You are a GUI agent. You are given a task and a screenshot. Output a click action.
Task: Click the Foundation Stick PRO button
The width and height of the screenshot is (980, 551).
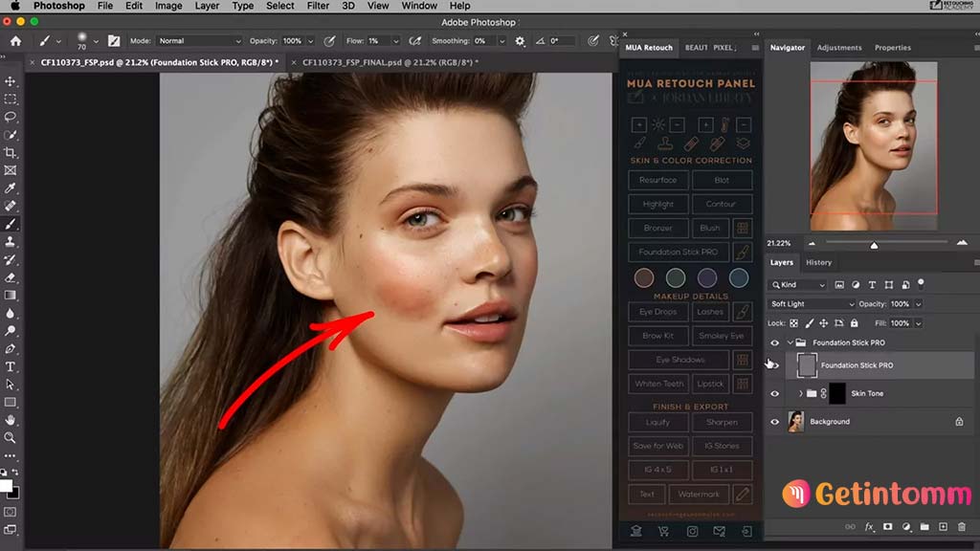click(679, 253)
